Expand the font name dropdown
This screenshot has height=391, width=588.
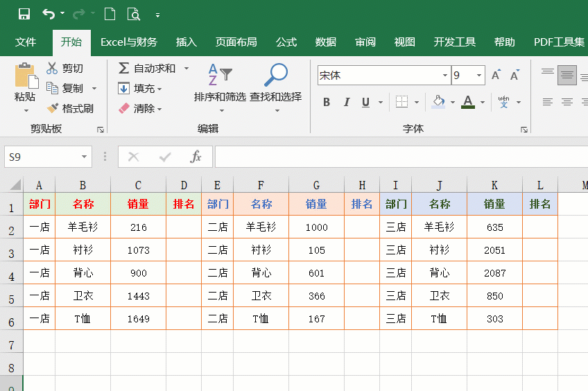pyautogui.click(x=444, y=76)
